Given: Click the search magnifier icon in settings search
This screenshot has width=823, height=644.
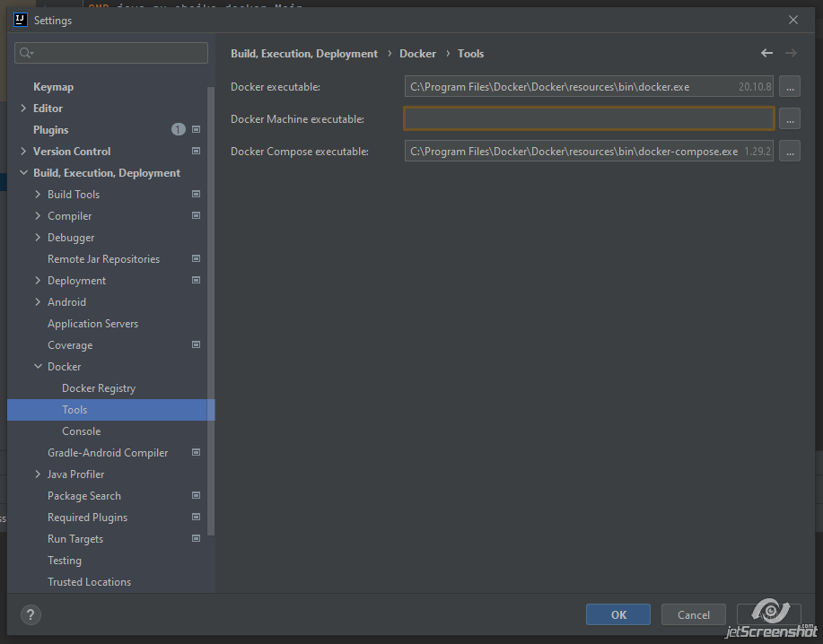Looking at the screenshot, I should (26, 53).
